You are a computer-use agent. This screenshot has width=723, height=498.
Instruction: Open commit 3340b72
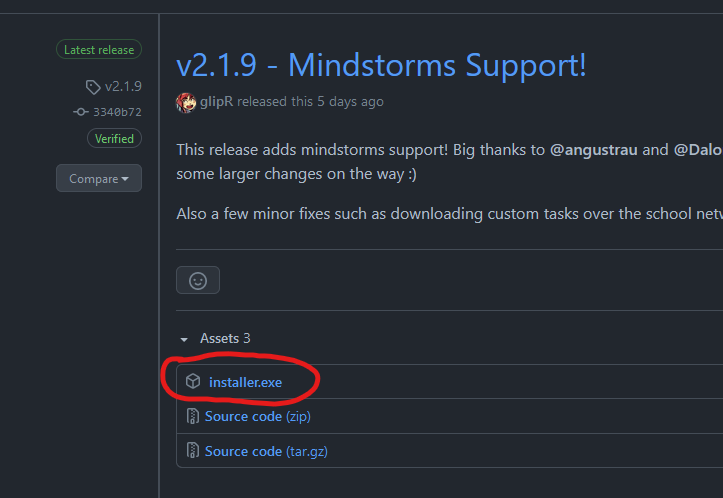[117, 112]
